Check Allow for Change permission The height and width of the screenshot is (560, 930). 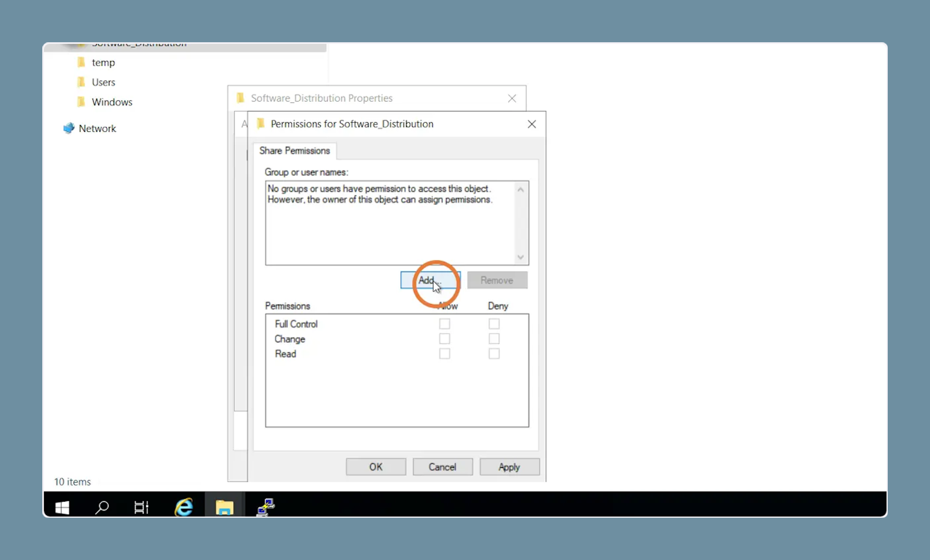click(x=444, y=339)
